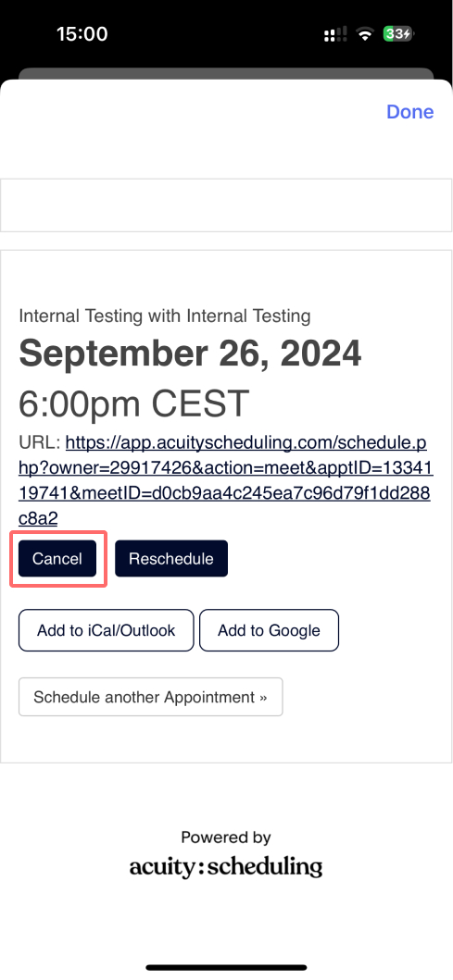Cancel the September 26 appointment
Viewport: 453px width, 980px height.
(x=57, y=559)
